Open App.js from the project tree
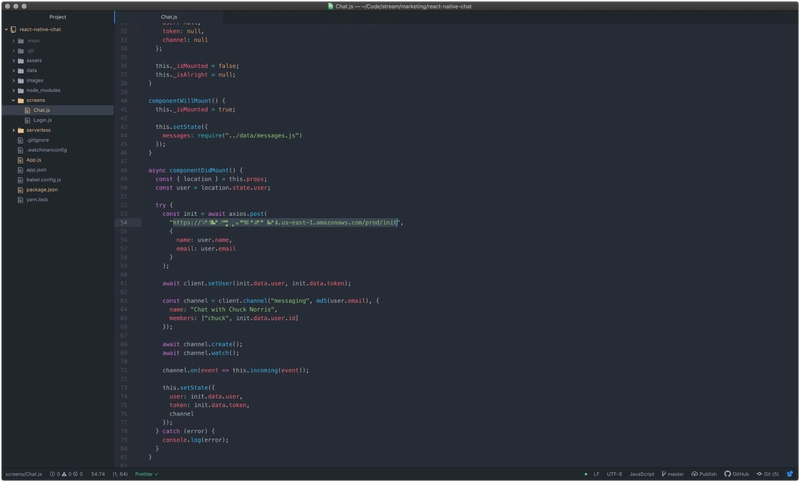800x482 pixels. [34, 160]
